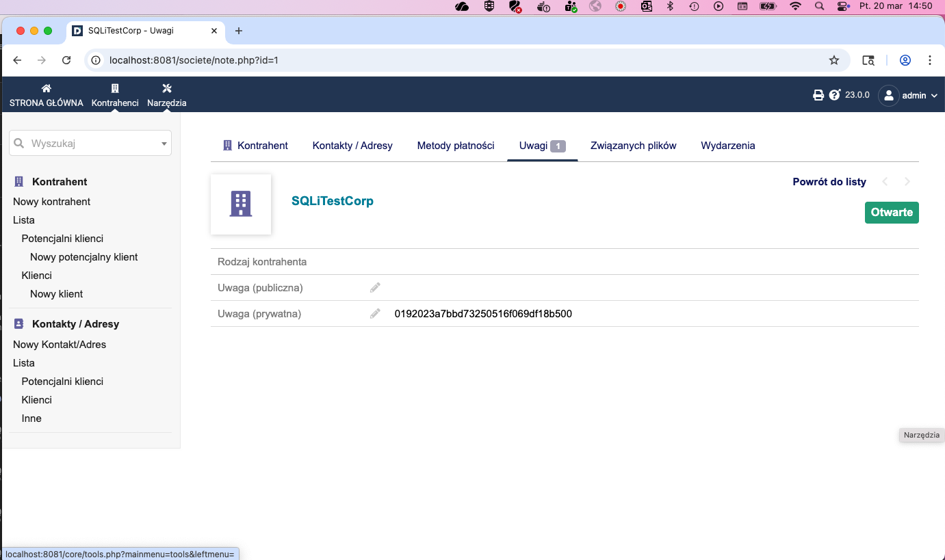Click Nowy kontrahent in sidebar
945x560 pixels.
52,202
